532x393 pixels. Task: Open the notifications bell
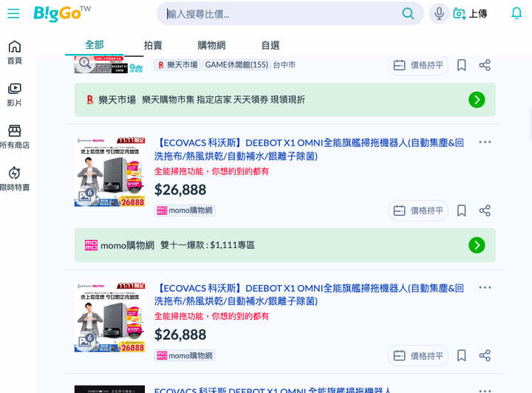pyautogui.click(x=516, y=13)
